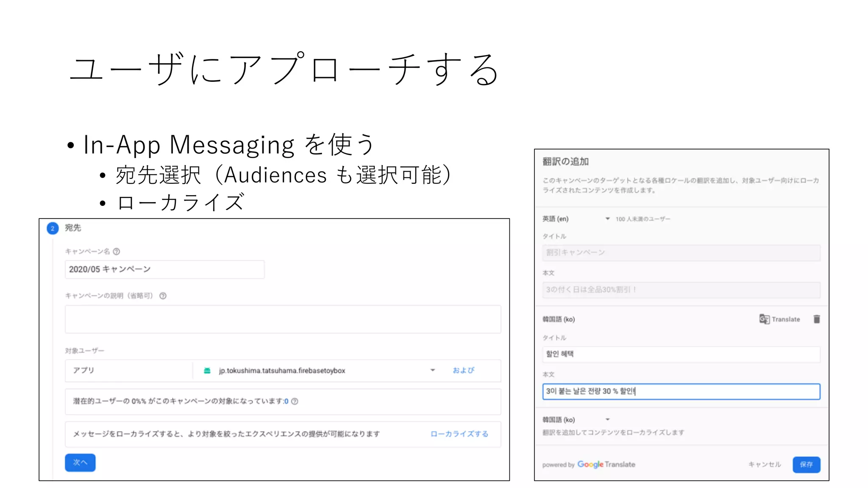
Task: Click the In-App Messaging を使う bullet
Action: (229, 144)
